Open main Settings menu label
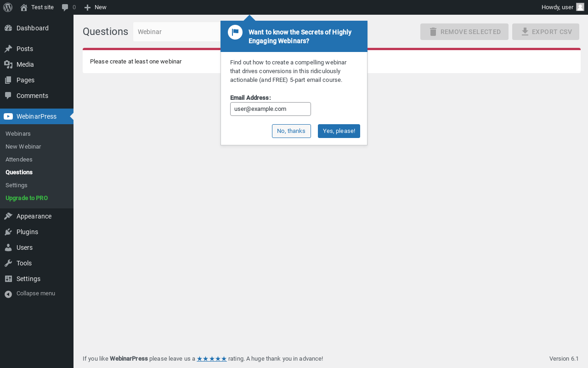Viewport: 588px width, 368px height. pos(28,279)
